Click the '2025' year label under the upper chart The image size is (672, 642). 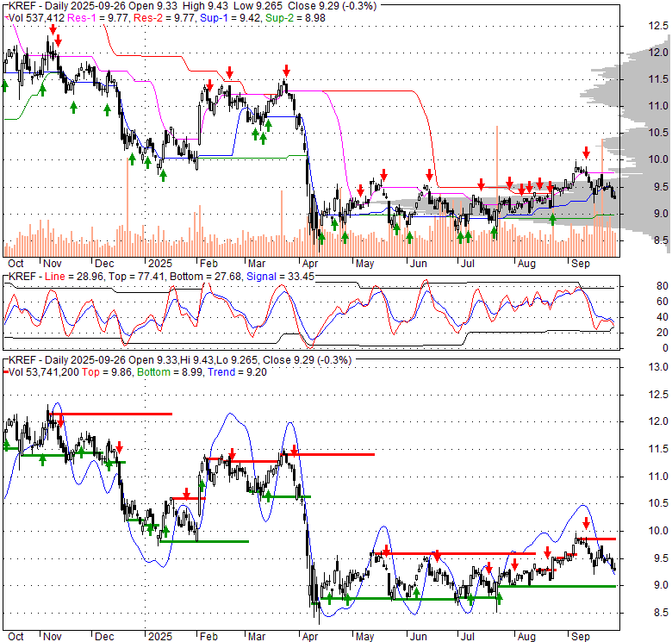pyautogui.click(x=160, y=264)
